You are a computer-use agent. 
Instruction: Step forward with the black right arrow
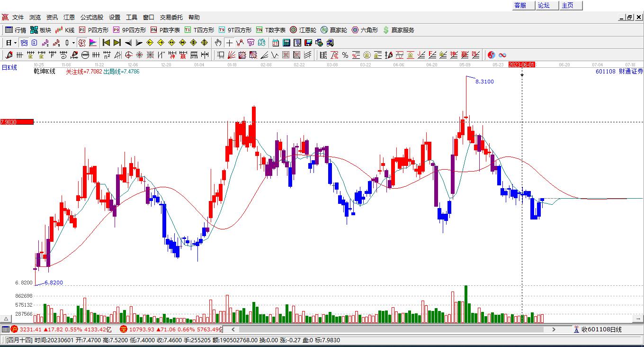point(139,43)
